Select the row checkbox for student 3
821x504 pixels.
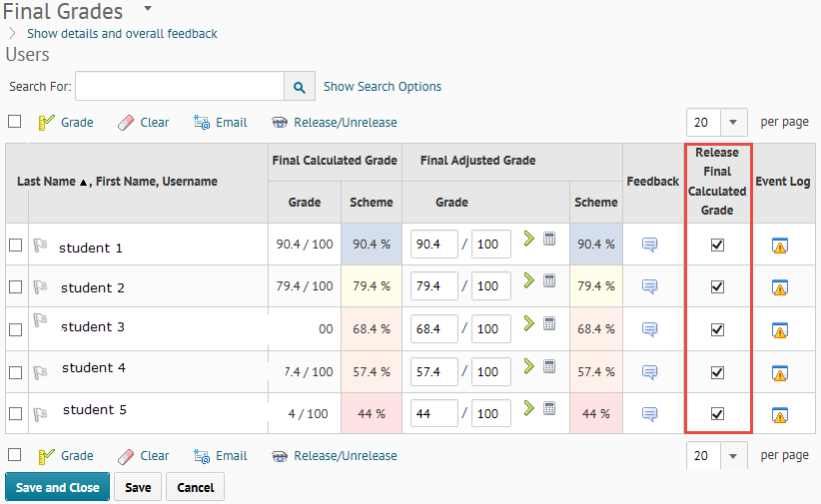[x=15, y=329]
